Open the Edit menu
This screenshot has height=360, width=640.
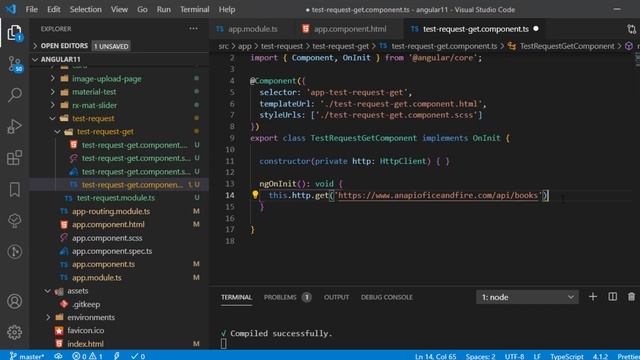click(53, 9)
